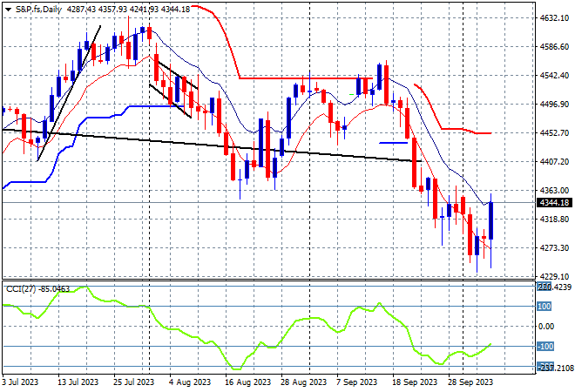The image size is (575, 392).
Task: Select the 4632.10 price scale label
Action: point(554,18)
